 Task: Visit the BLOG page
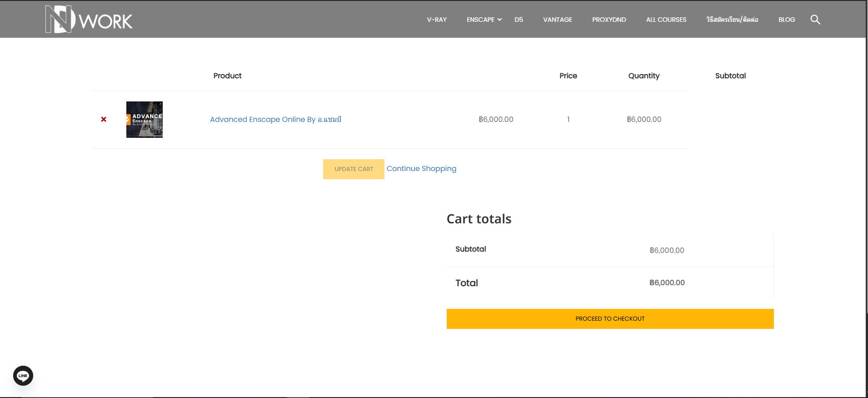click(786, 20)
